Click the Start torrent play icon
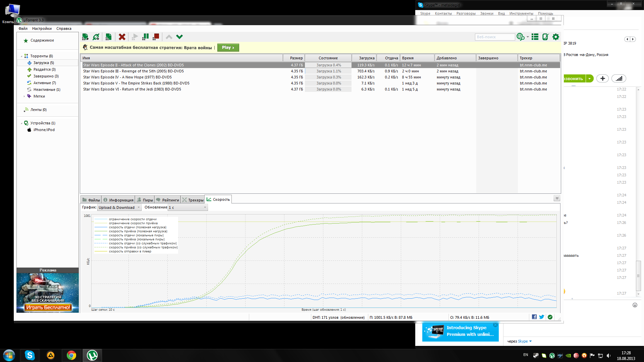Viewport: 644px width, 362px height. click(135, 37)
